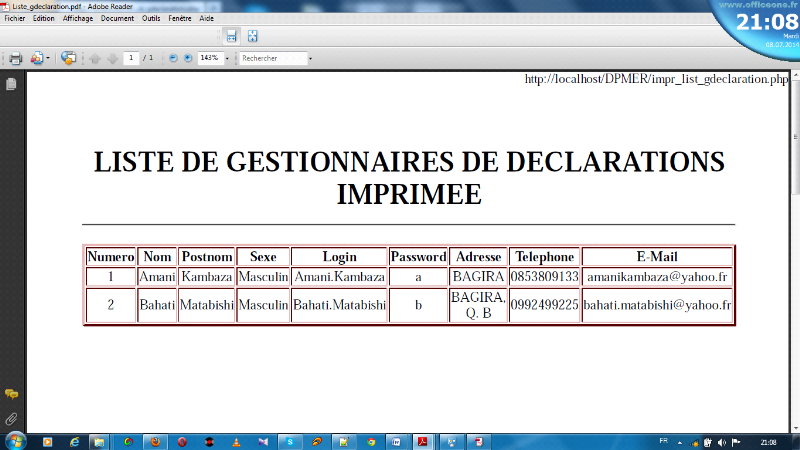Click the Adobe Reader taskbar button
This screenshot has width=800, height=450.
[422, 442]
